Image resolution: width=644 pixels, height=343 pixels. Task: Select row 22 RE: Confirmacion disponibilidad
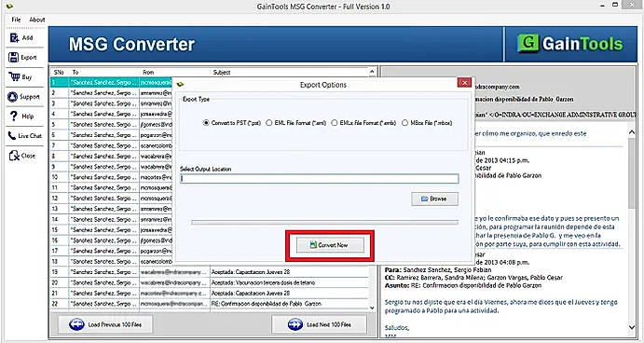click(210, 304)
